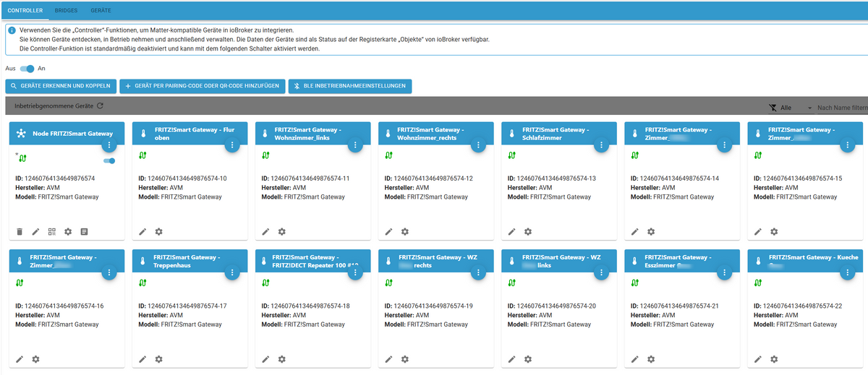Image resolution: width=868 pixels, height=375 pixels.
Task: Edit the Esszimmer device
Action: click(x=634, y=359)
